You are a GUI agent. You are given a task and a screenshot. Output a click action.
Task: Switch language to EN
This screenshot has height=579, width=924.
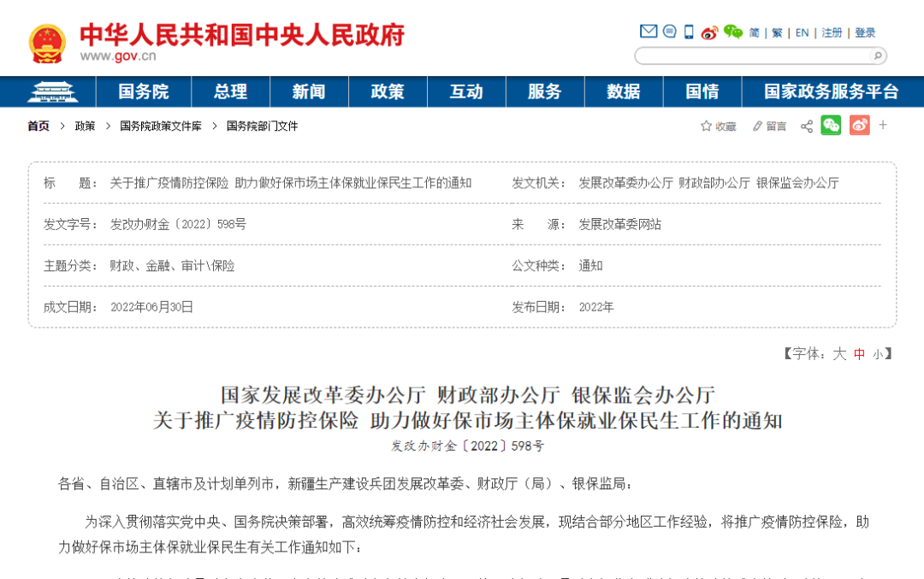802,32
